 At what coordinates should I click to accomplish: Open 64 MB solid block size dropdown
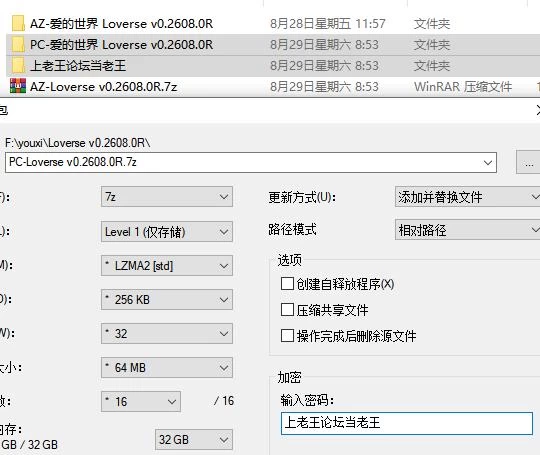(167, 368)
